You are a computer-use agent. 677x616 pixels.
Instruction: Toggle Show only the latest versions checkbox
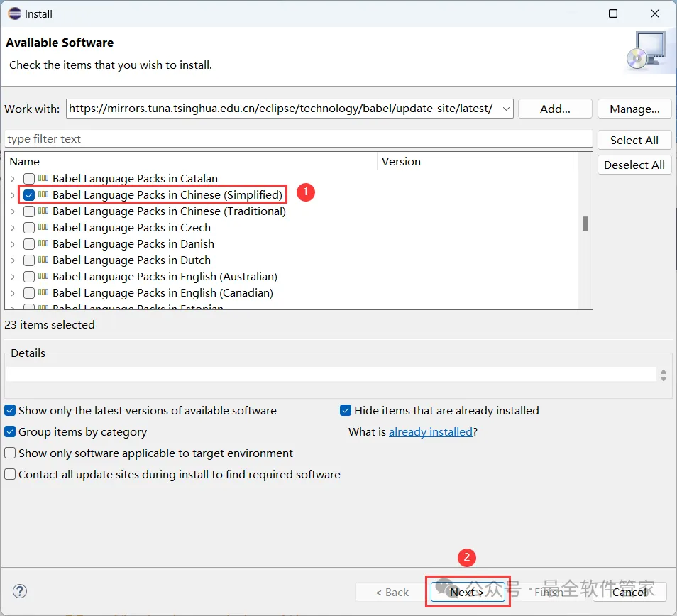[10, 410]
